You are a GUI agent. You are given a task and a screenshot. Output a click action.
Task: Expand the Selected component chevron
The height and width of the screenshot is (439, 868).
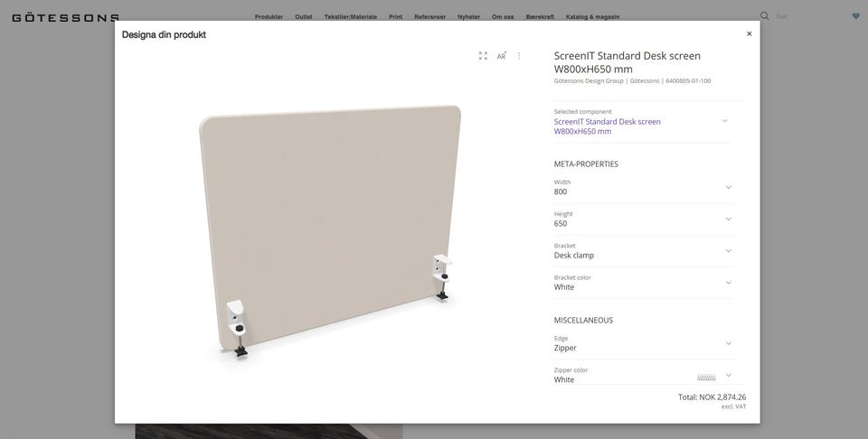(x=724, y=121)
